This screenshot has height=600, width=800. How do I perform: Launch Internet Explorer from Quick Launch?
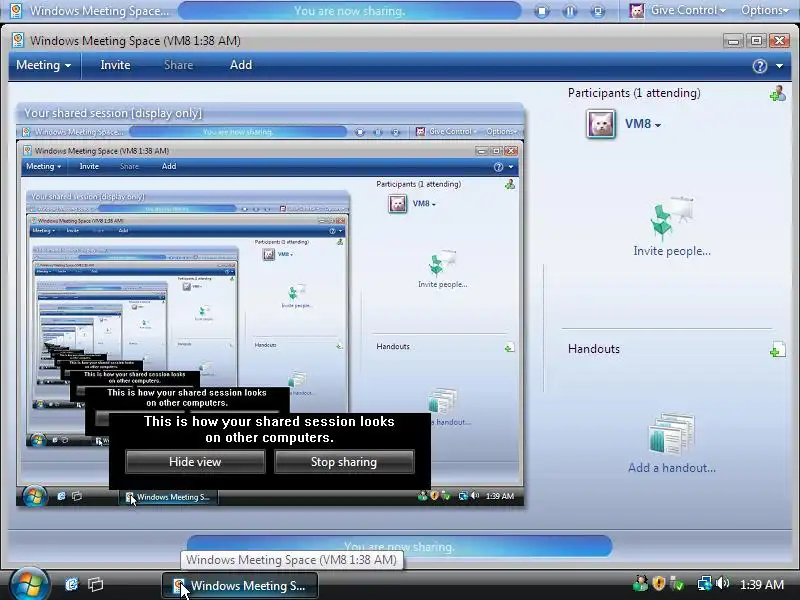pyautogui.click(x=71, y=584)
